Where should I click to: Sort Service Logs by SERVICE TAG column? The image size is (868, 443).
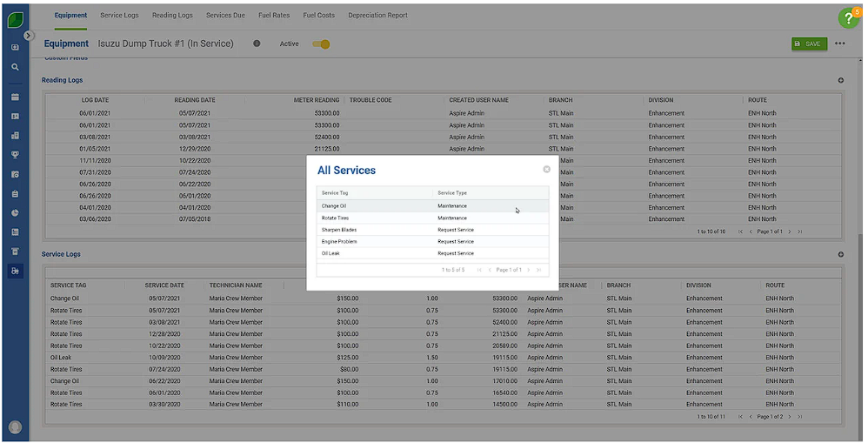click(x=68, y=285)
